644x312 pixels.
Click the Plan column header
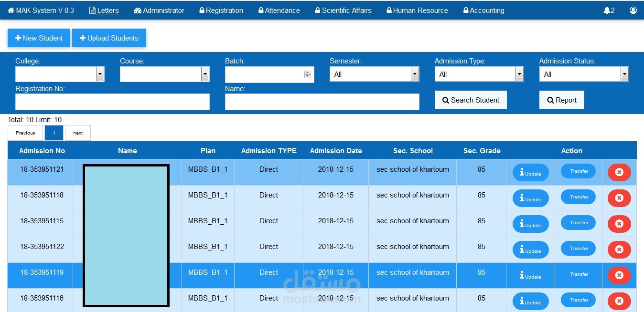(208, 151)
